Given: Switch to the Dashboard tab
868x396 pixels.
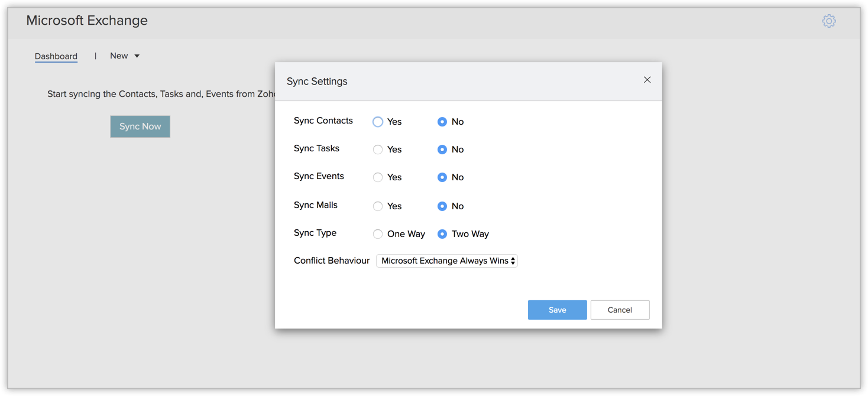Looking at the screenshot, I should tap(56, 56).
